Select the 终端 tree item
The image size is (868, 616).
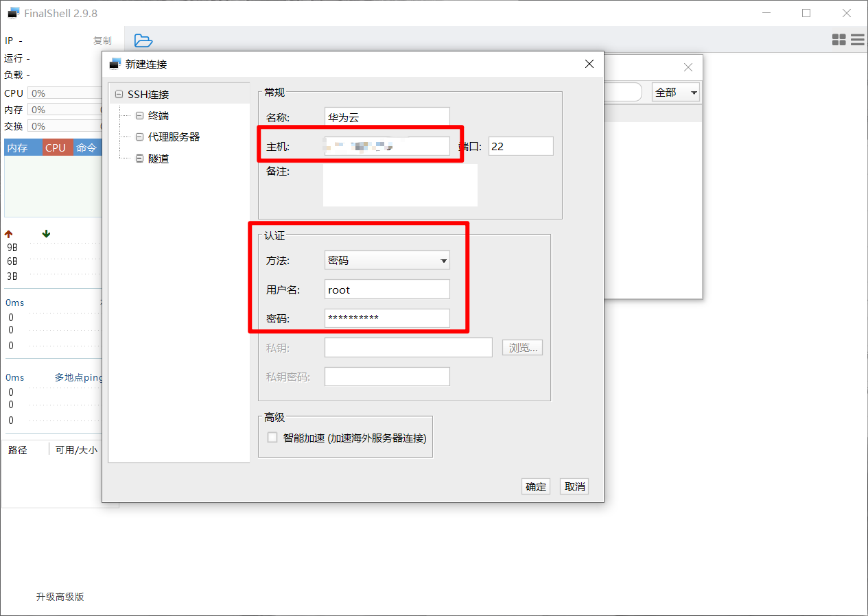point(159,115)
